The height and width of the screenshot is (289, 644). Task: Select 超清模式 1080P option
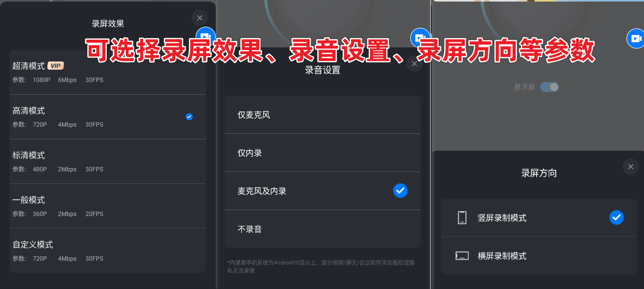click(108, 72)
